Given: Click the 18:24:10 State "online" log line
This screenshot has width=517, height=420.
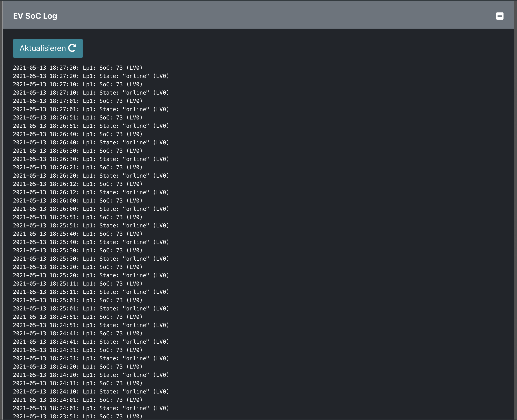Looking at the screenshot, I should coord(91,391).
